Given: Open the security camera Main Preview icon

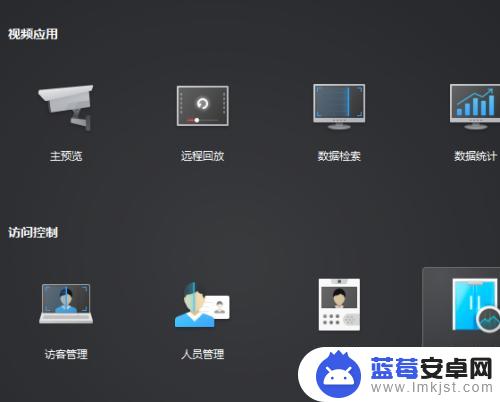Looking at the screenshot, I should (x=66, y=107).
